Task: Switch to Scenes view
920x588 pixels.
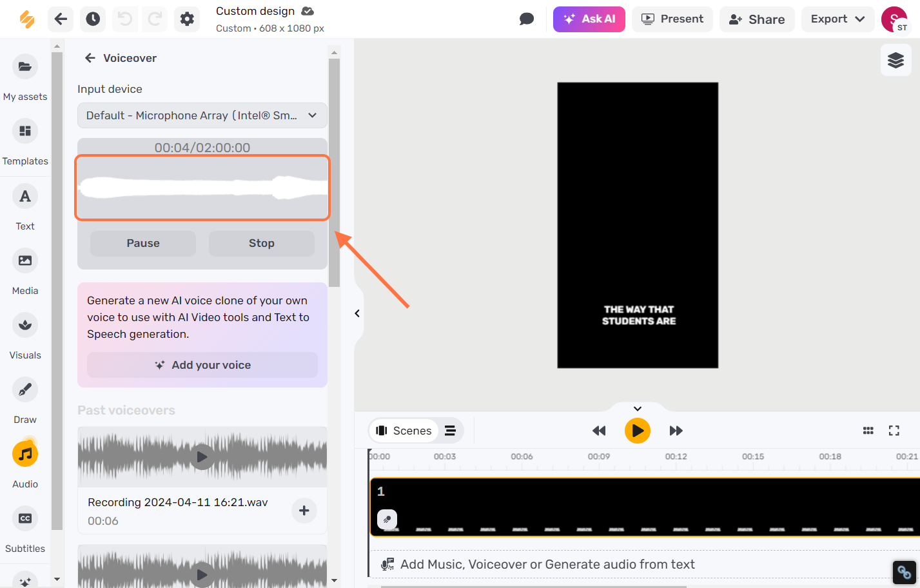Action: click(404, 431)
